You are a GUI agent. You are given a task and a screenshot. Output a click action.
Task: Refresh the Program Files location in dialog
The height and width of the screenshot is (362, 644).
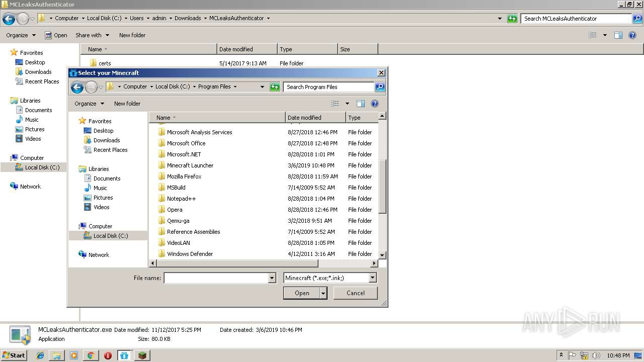275,87
